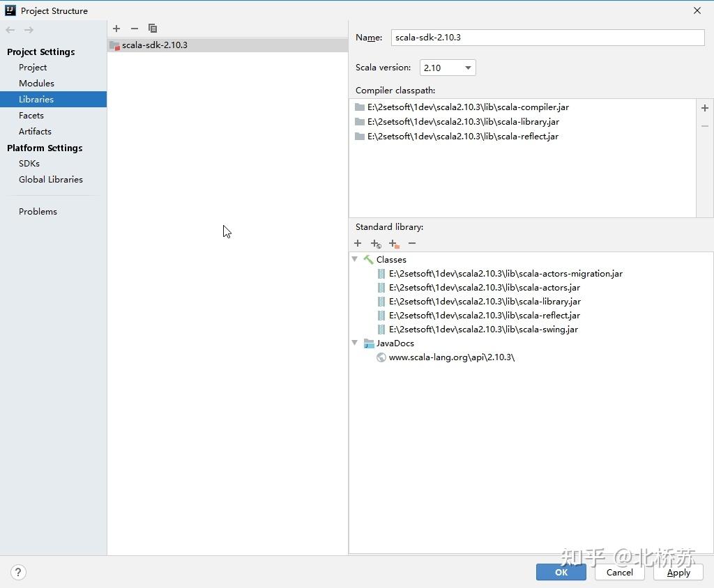Add a compiler classpath jar with plus icon

pos(705,108)
